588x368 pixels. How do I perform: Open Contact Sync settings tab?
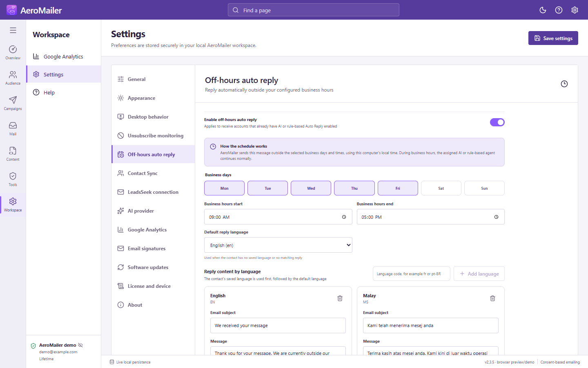[153, 173]
